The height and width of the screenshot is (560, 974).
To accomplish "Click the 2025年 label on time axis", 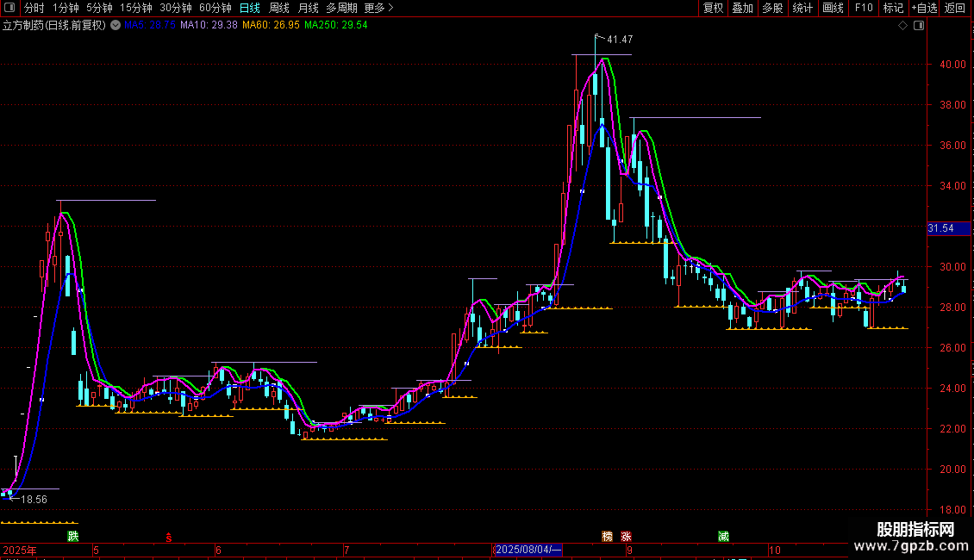I will 20,550.
